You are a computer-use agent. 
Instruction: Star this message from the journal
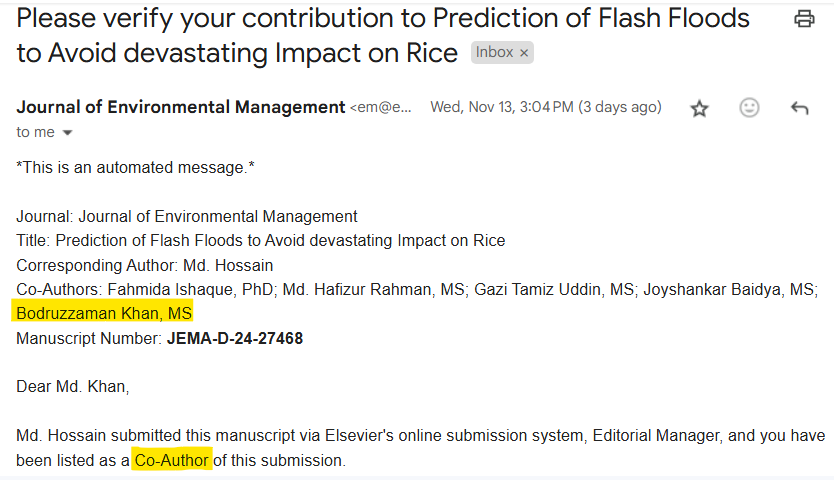click(x=699, y=109)
